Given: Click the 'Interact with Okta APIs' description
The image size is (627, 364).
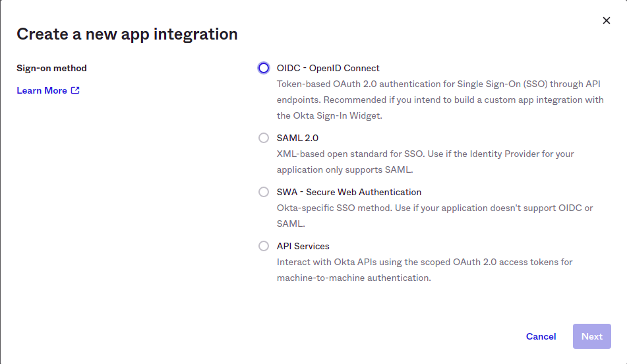Looking at the screenshot, I should tap(425, 270).
